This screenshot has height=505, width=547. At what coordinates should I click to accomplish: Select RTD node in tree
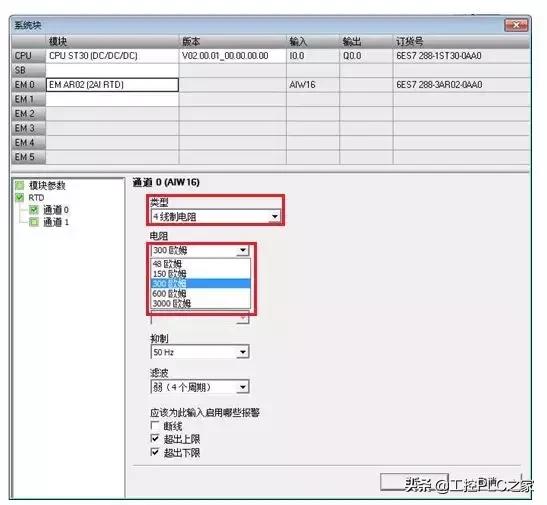(x=36, y=197)
